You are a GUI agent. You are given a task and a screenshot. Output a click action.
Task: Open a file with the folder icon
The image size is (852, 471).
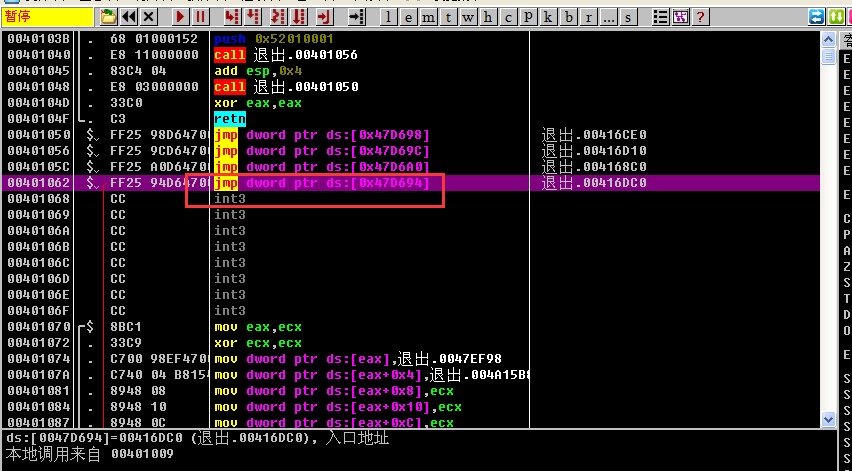[109, 17]
